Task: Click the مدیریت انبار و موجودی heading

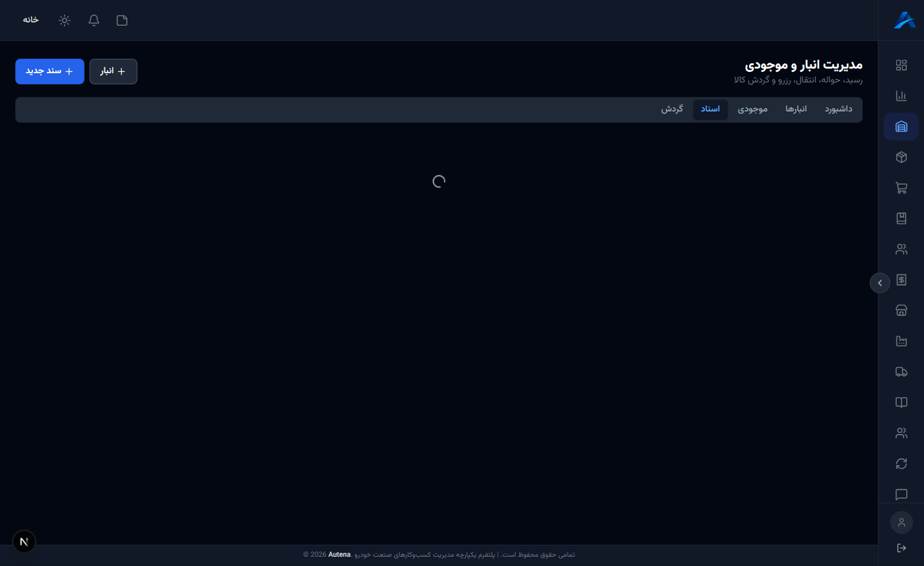Action: click(x=804, y=65)
